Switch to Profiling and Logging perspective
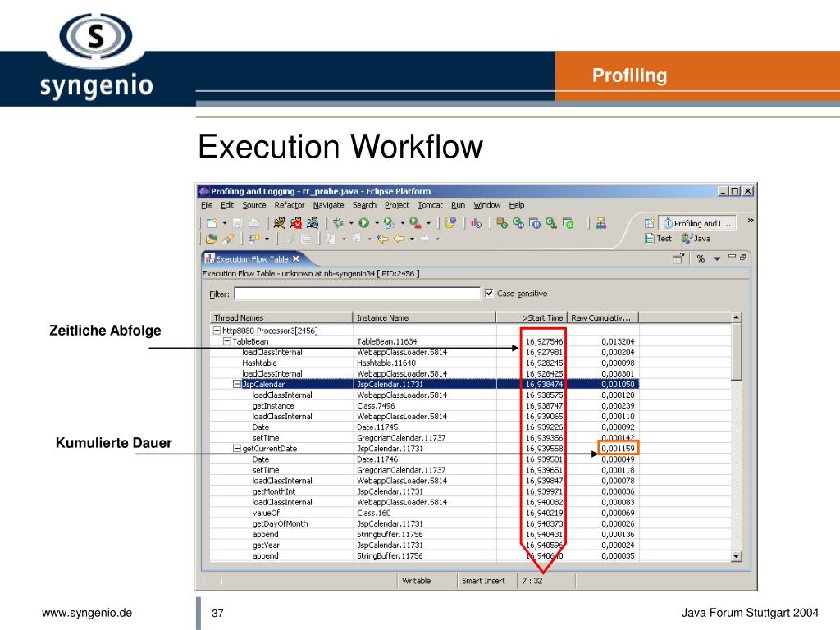This screenshot has width=840, height=630. pos(697,223)
